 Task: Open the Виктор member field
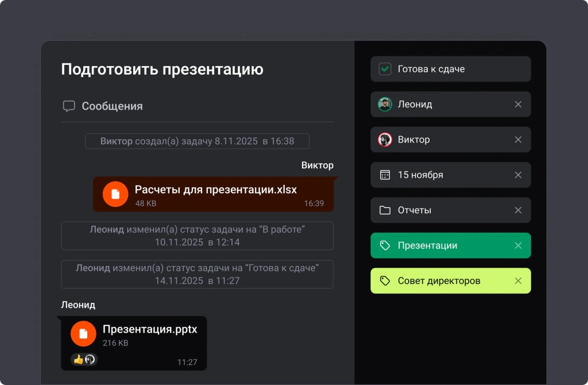coord(451,140)
